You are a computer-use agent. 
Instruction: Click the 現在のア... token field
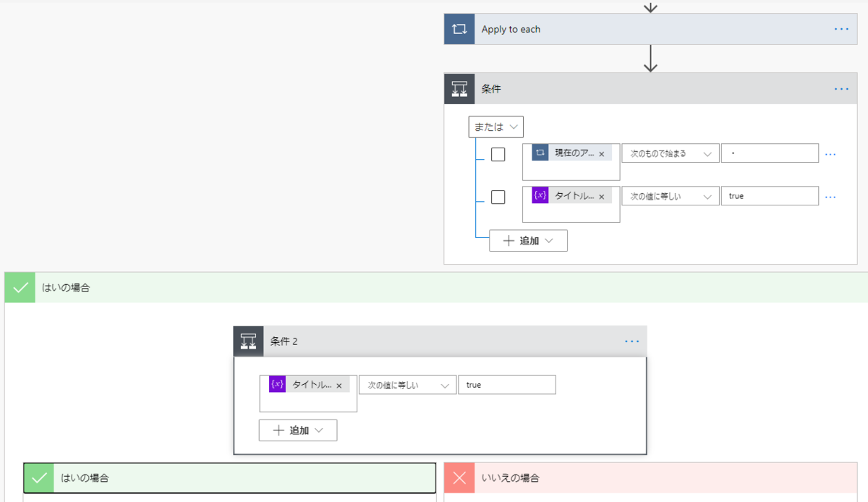pyautogui.click(x=571, y=162)
